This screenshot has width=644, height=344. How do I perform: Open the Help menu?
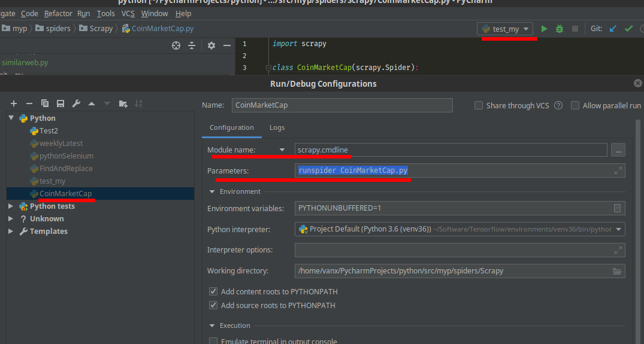tap(183, 14)
